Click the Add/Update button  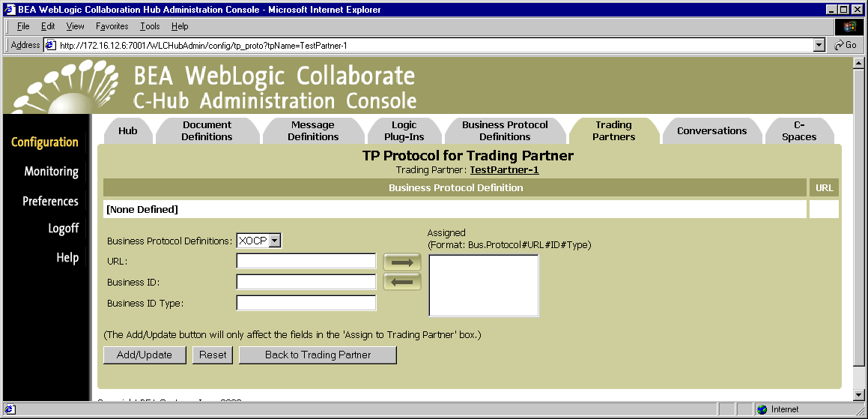coord(145,355)
